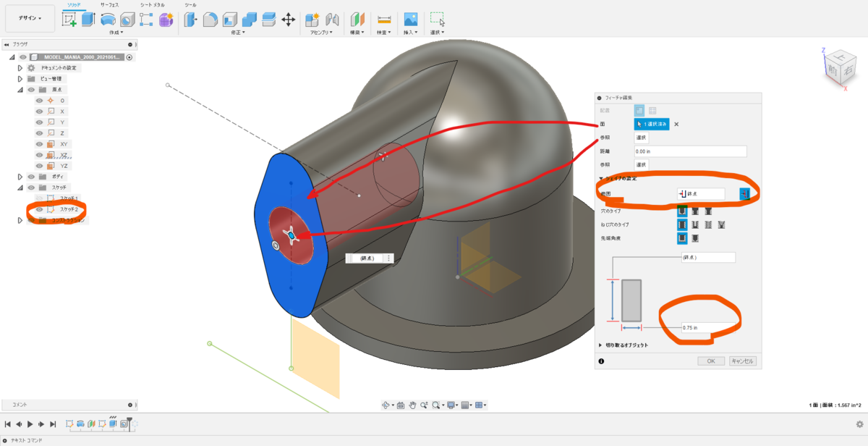Select the Insert image icon
The width and height of the screenshot is (868, 446).
tap(411, 20)
